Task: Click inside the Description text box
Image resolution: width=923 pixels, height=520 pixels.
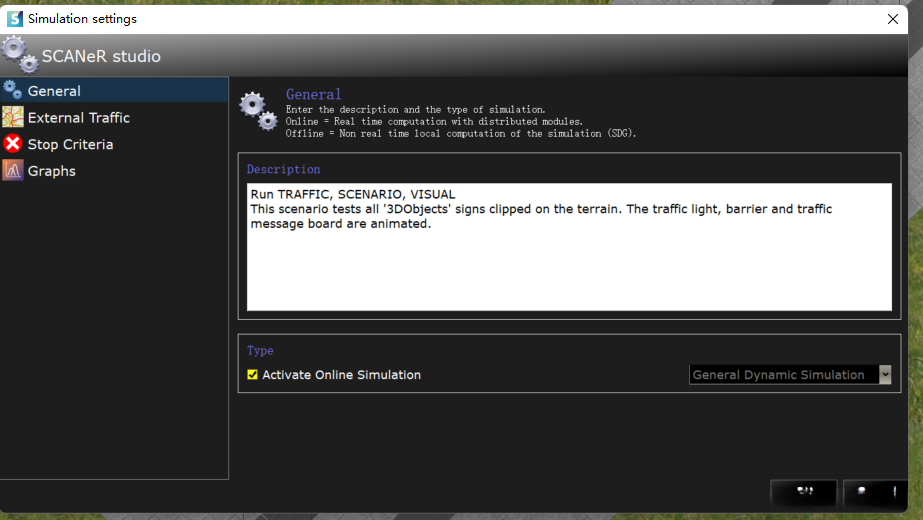Action: 569,247
